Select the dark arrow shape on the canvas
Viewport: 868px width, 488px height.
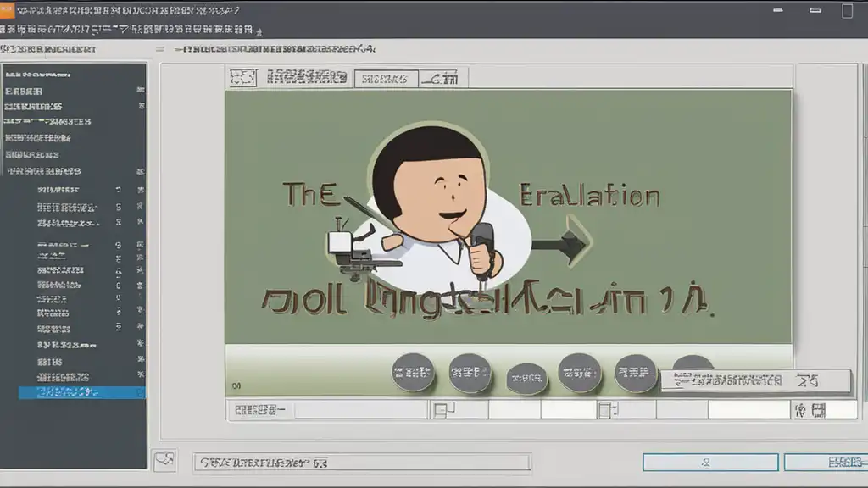click(x=563, y=242)
